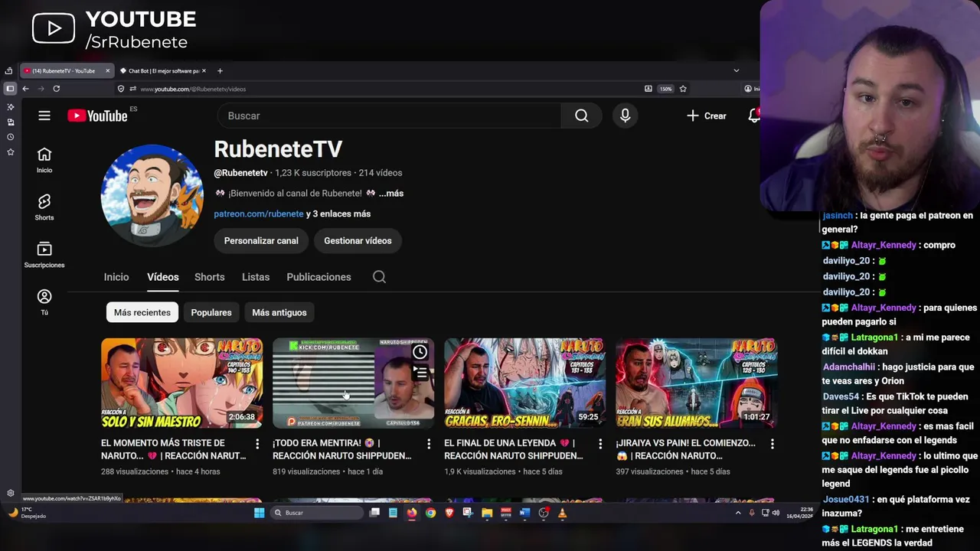
Task: Go to Inicio in YouTube sidebar
Action: (x=44, y=160)
